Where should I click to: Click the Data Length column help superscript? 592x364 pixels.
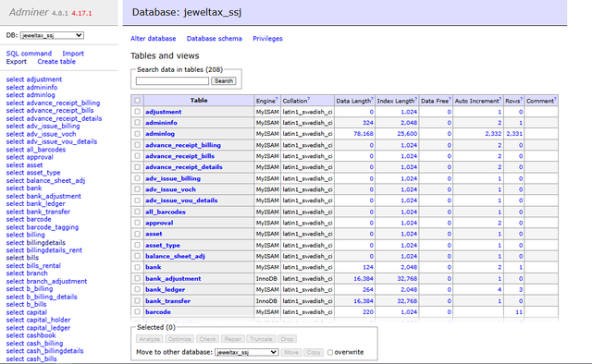point(372,99)
